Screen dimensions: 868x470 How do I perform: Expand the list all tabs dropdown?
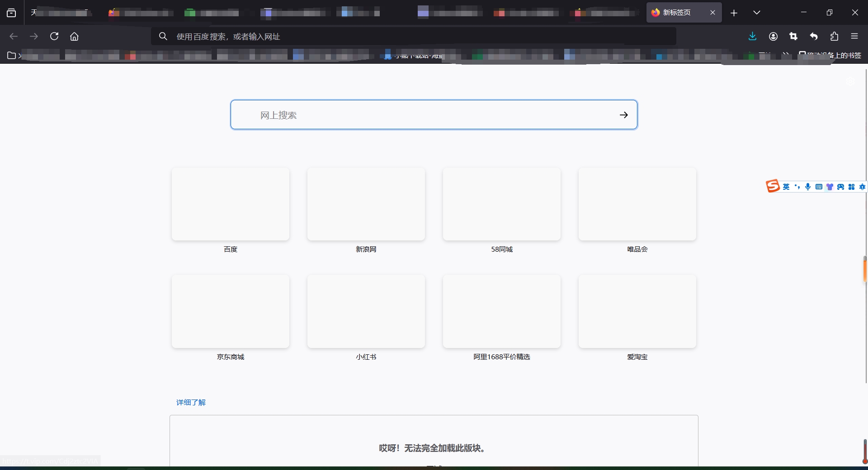click(x=757, y=13)
